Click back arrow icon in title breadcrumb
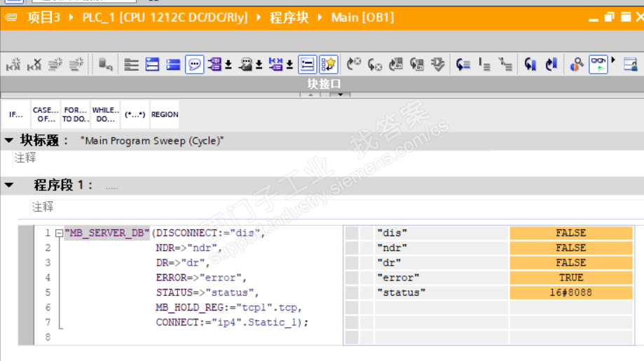This screenshot has height=361, width=644. pyautogui.click(x=11, y=18)
